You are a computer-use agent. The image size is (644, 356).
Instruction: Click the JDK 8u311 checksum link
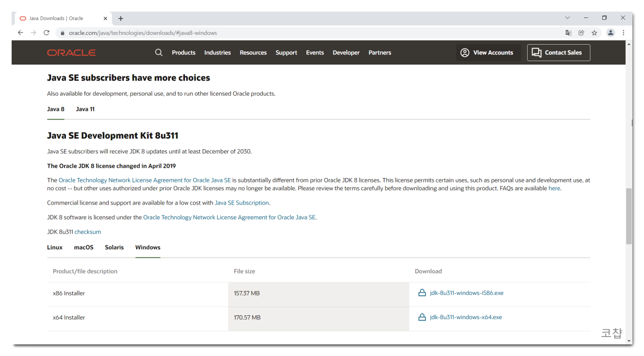pos(88,232)
